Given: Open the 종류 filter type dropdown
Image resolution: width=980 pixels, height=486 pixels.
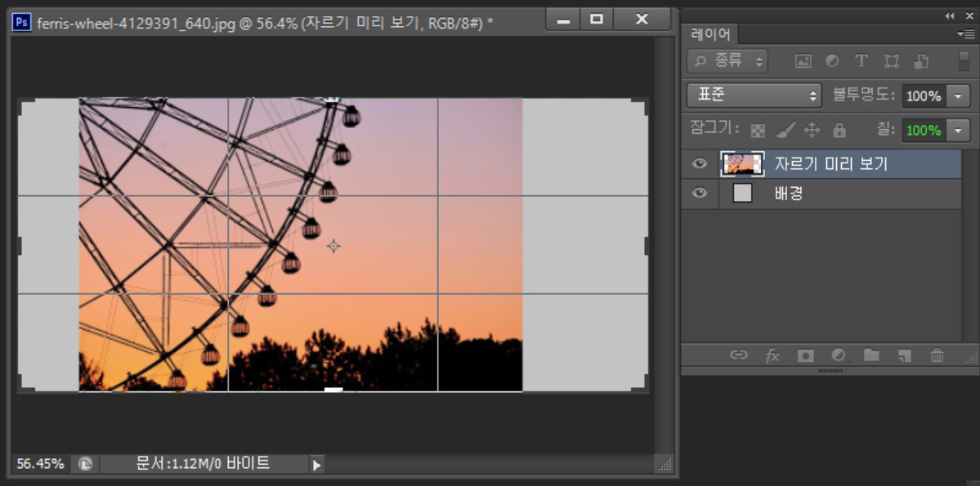Looking at the screenshot, I should (727, 61).
